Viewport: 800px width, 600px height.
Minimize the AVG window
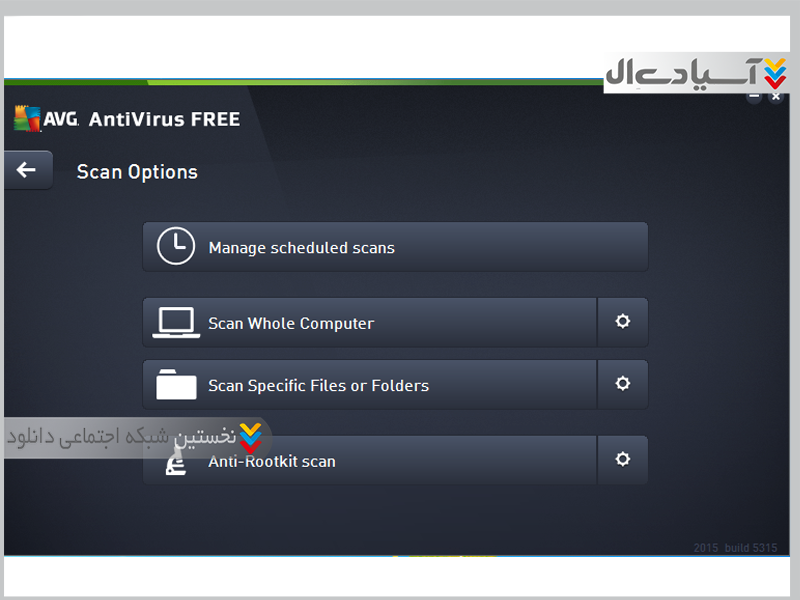pyautogui.click(x=754, y=97)
